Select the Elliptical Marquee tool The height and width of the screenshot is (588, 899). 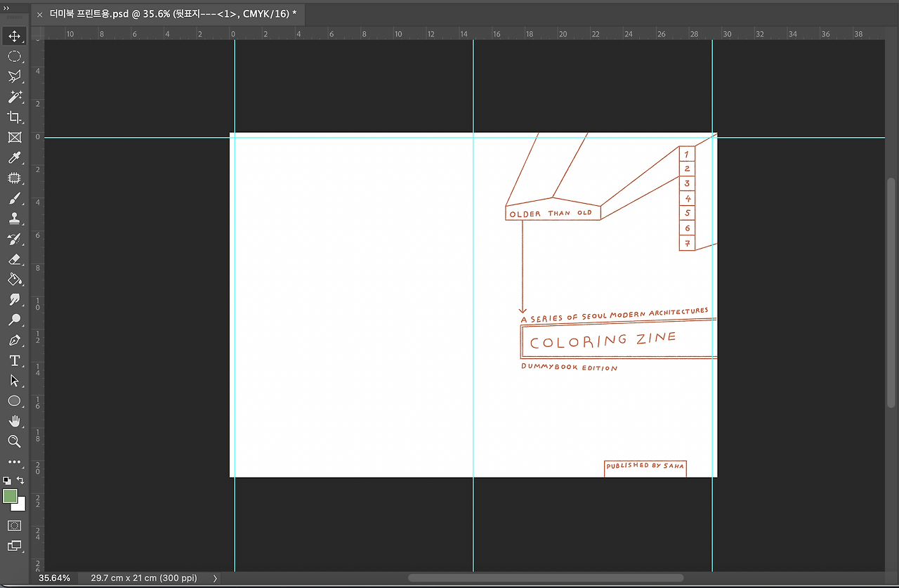pos(14,56)
